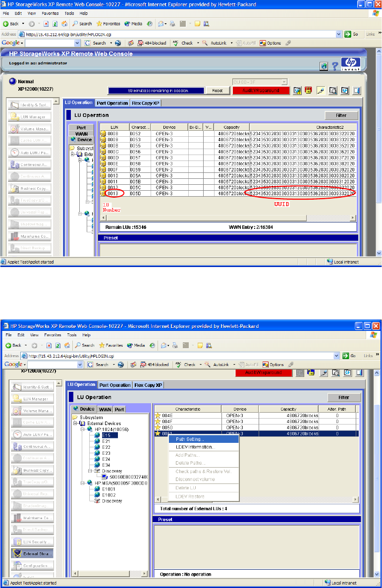Click LUN icon of row 0013
Viewport: 382px width, 588px height.
(x=103, y=194)
